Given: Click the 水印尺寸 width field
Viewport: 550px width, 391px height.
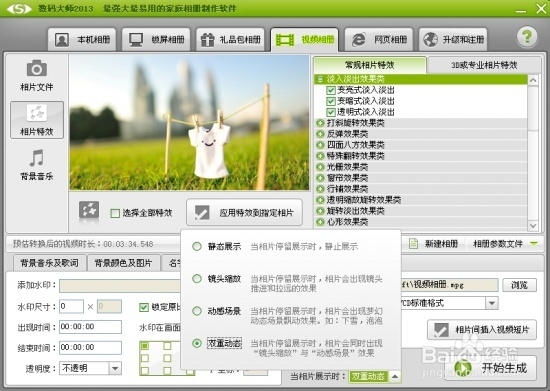Looking at the screenshot, I should (x=72, y=306).
